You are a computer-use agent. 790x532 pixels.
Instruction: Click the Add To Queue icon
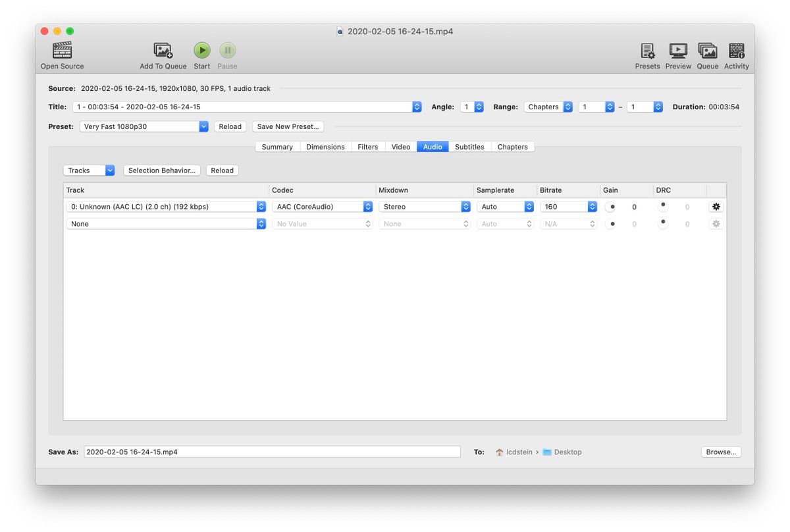[x=163, y=51]
